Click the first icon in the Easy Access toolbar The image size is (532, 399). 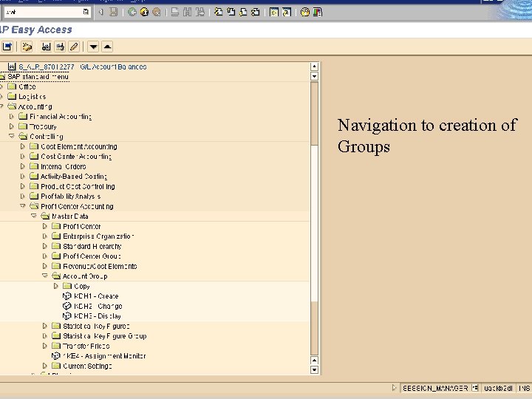click(x=7, y=47)
